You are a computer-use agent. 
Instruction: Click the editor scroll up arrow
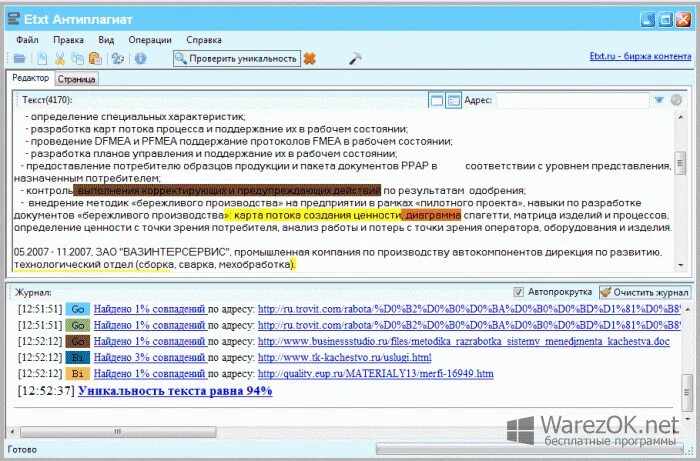680,117
